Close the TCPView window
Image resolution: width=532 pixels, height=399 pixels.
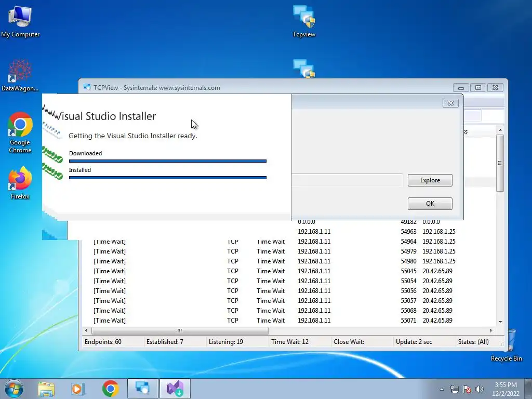[495, 88]
